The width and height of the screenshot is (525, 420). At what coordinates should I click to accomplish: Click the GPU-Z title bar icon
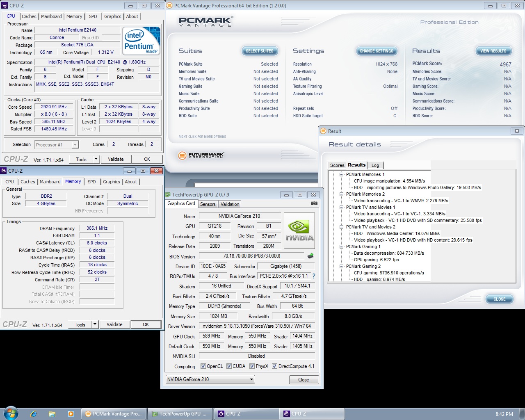click(168, 195)
